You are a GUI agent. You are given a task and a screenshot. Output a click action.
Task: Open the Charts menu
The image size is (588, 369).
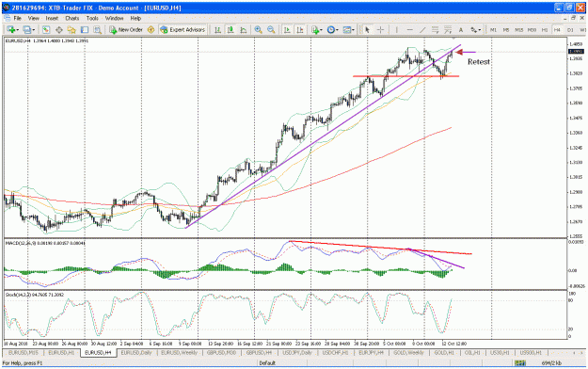click(72, 18)
